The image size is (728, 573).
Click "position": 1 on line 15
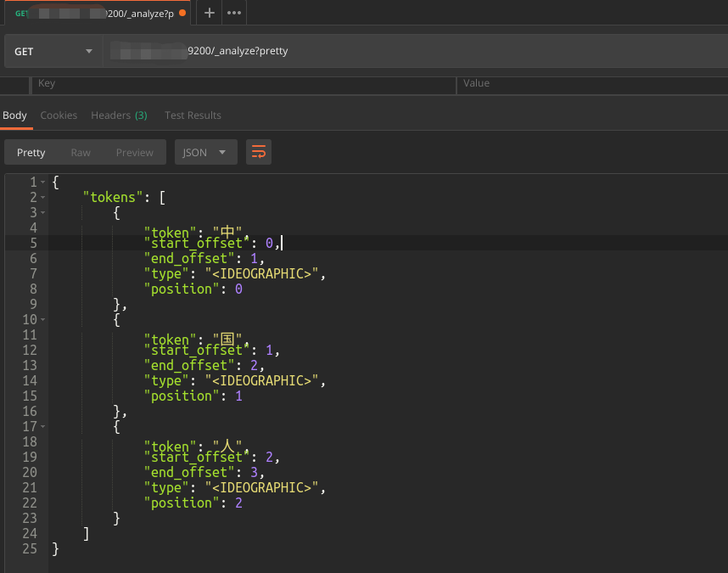[x=193, y=396]
